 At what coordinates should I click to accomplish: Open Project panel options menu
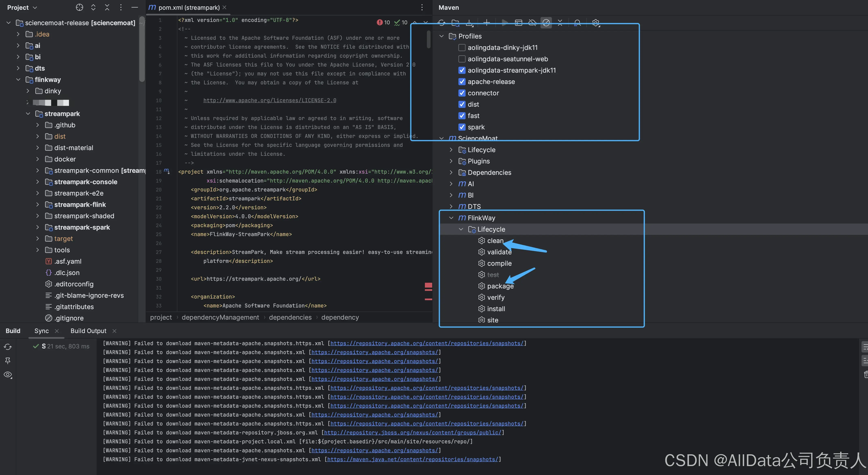coord(121,8)
